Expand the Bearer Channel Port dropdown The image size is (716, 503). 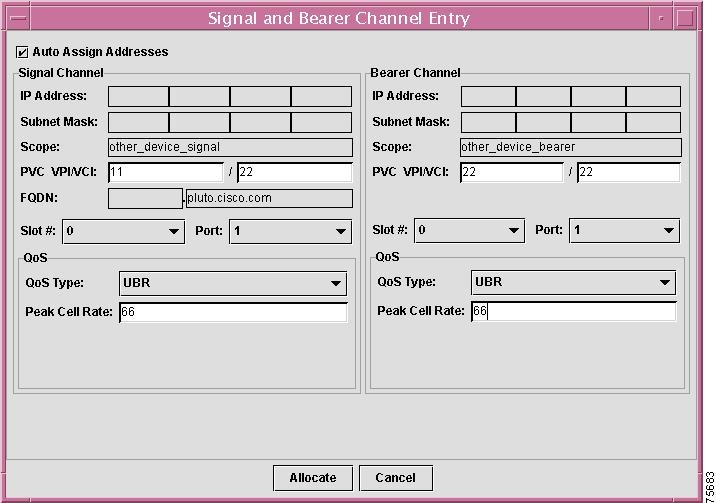624,231
